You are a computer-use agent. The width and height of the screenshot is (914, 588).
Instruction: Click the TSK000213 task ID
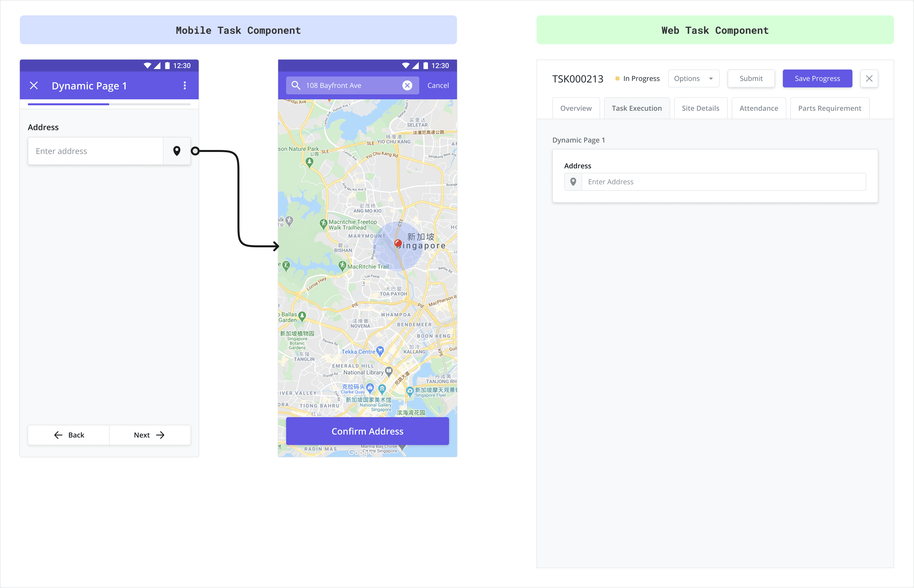click(x=578, y=79)
